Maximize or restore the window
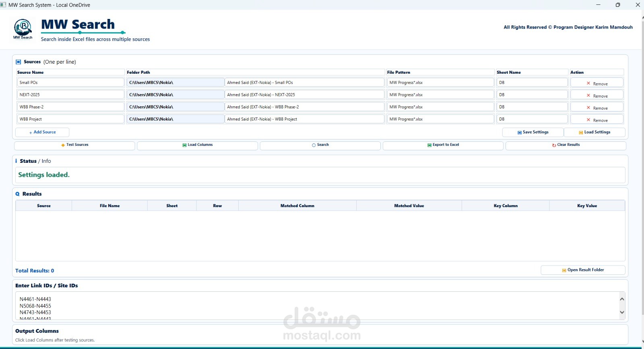Image resolution: width=644 pixels, height=349 pixels. [618, 5]
